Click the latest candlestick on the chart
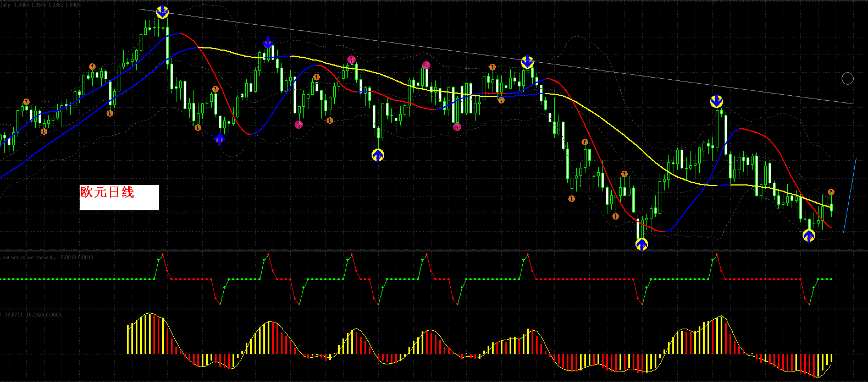This screenshot has height=382, width=868. pos(832,207)
